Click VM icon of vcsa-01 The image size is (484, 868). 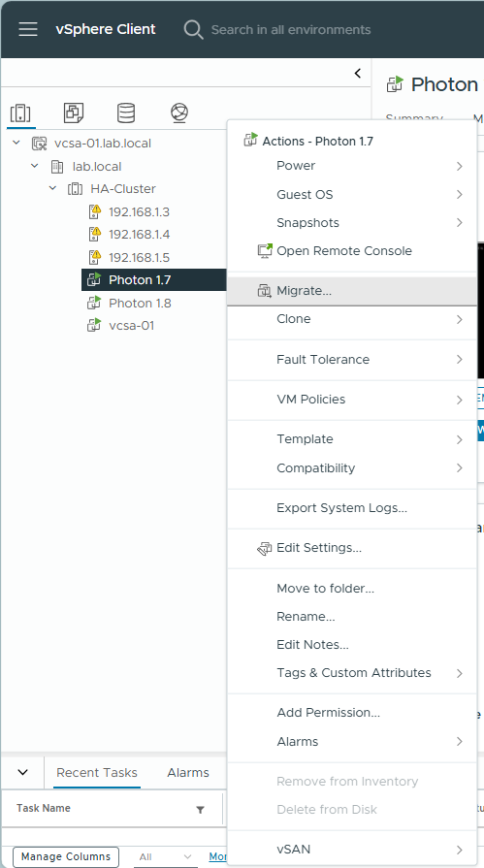tap(94, 326)
